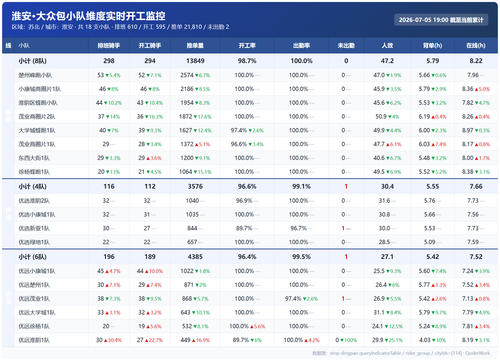This screenshot has height=361, width=500.
Task: Click the subtotal rate 98.7%
Action: point(247,61)
